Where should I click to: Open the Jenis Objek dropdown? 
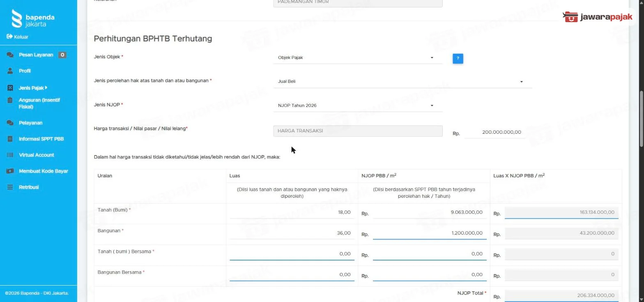(358, 58)
